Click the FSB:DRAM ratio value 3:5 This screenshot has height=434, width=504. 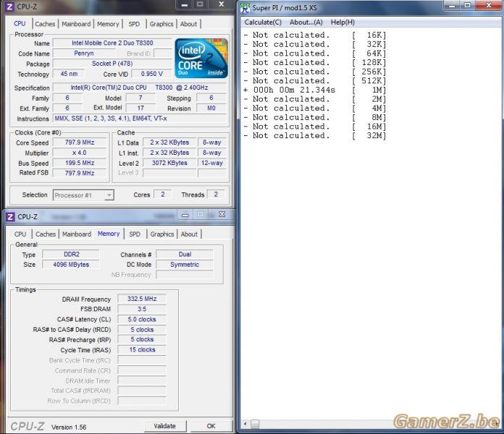click(x=142, y=309)
